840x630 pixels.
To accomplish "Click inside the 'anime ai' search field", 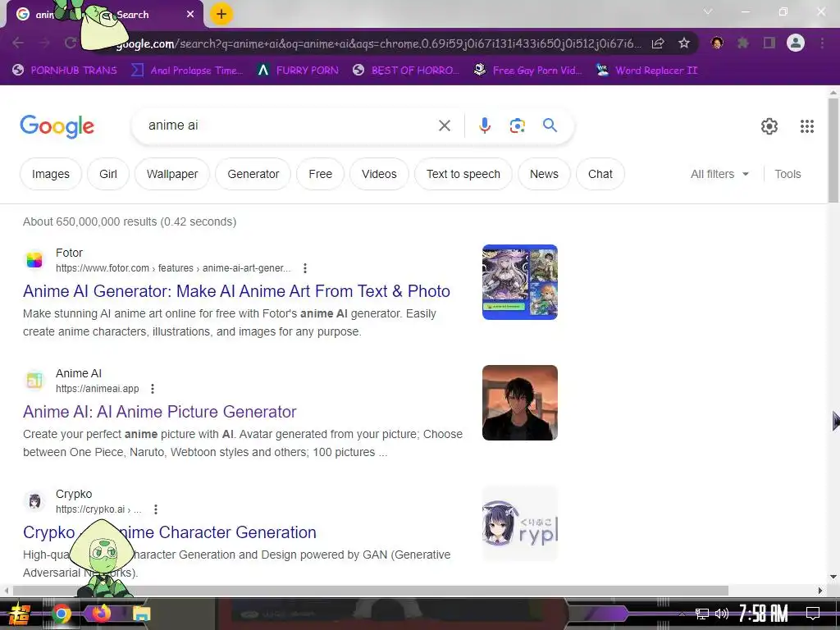I will coord(290,126).
